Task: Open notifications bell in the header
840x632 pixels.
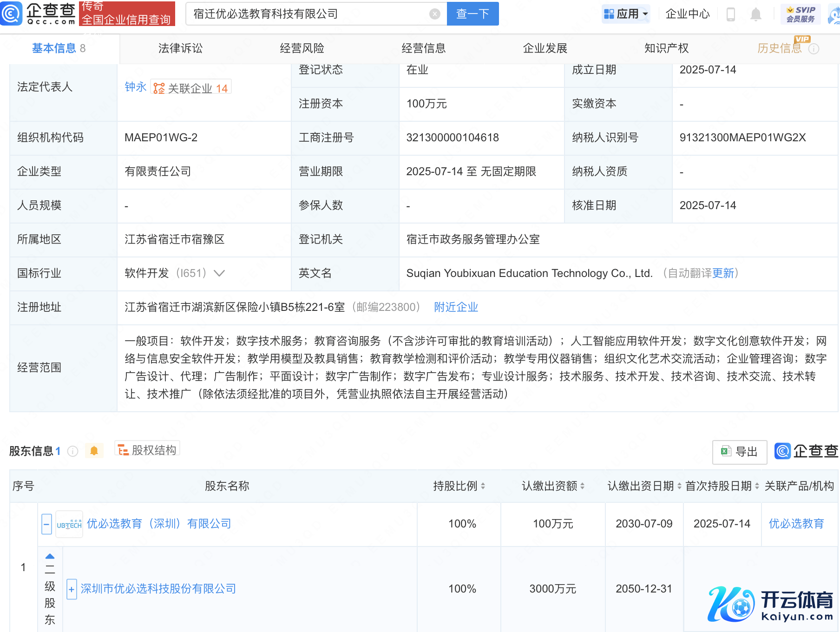Action: coord(755,14)
